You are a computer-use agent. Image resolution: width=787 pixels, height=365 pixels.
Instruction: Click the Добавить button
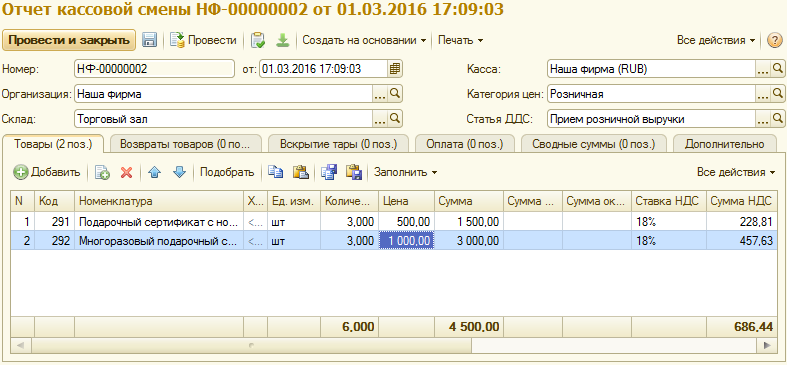pos(47,172)
